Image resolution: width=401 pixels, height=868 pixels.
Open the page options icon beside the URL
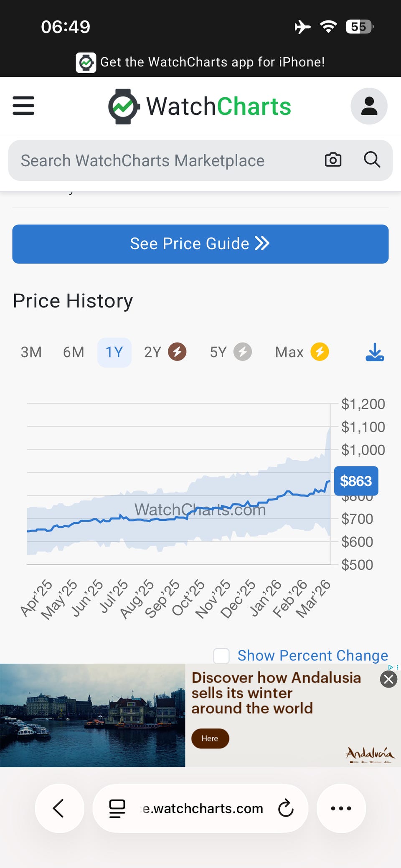tap(117, 808)
